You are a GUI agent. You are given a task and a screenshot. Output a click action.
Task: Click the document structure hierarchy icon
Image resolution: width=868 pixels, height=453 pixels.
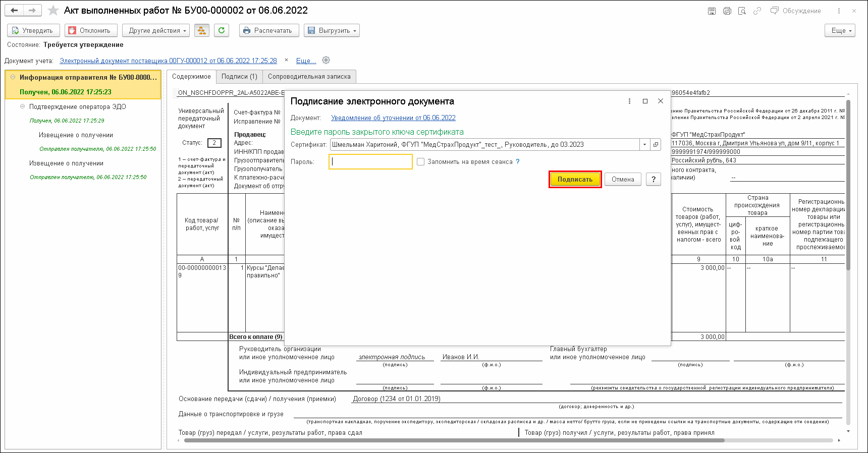pyautogui.click(x=201, y=30)
